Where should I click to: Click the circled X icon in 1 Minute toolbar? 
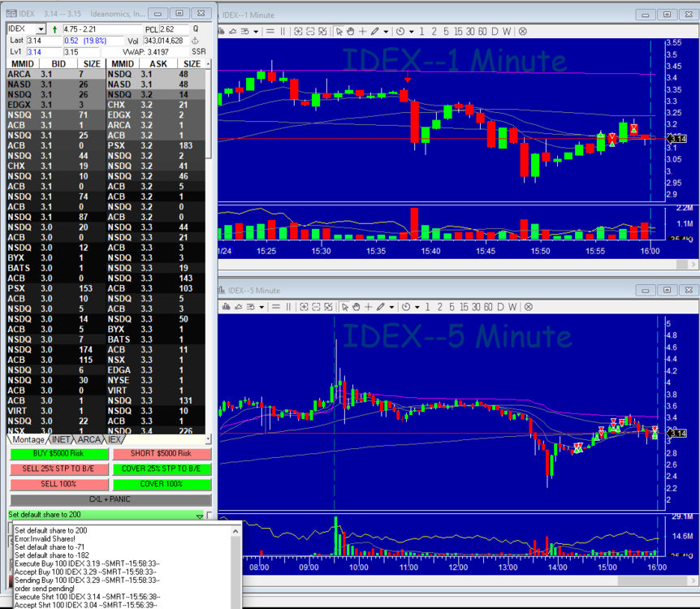pos(522,31)
